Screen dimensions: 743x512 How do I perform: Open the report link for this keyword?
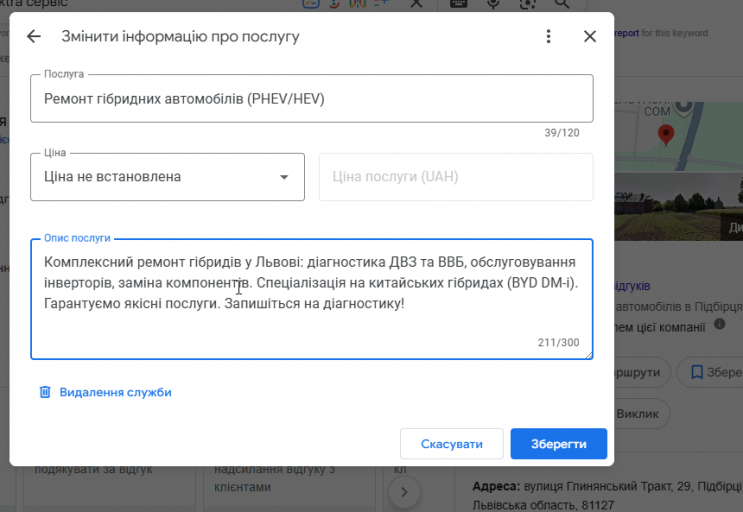(627, 33)
